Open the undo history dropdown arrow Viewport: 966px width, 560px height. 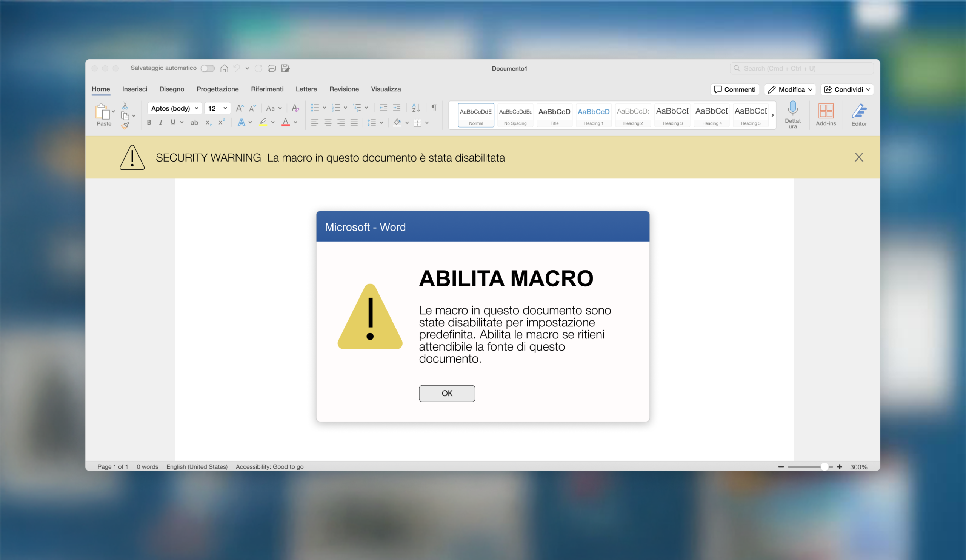[x=247, y=68]
